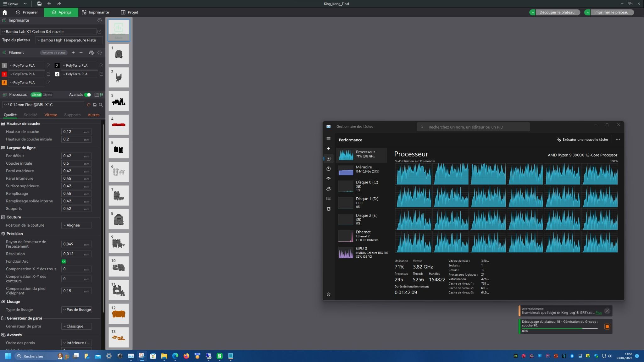Select plate 4 thumbnail with red part

(119, 125)
